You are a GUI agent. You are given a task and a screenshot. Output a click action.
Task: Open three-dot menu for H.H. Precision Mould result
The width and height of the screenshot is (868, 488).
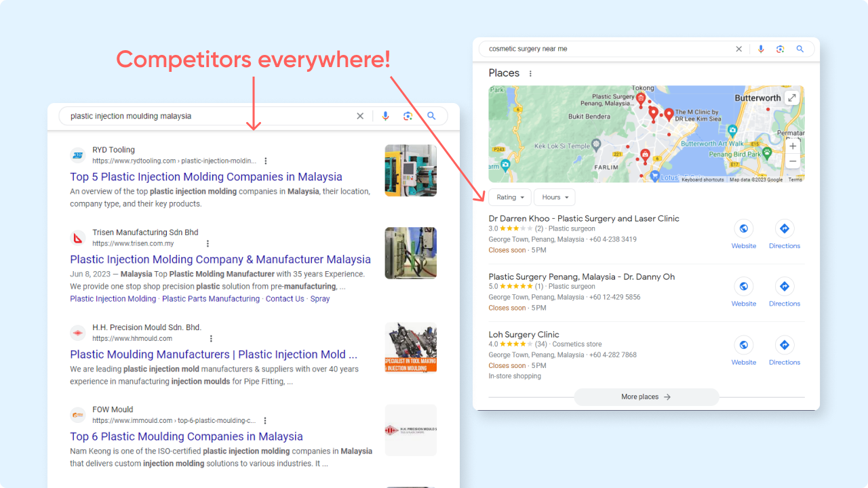(211, 339)
